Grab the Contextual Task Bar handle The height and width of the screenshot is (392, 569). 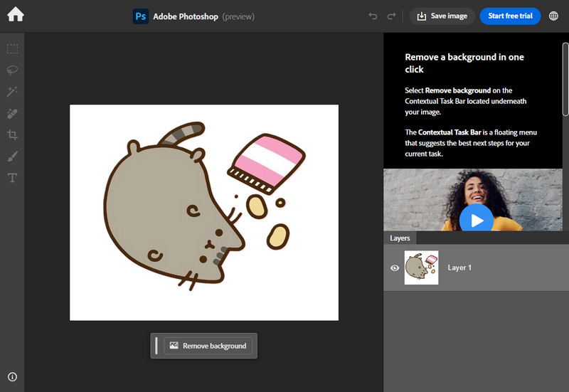(156, 346)
